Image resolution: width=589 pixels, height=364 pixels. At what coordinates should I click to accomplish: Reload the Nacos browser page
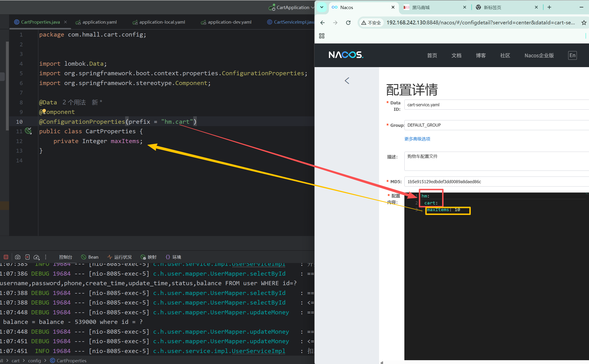[x=348, y=23]
